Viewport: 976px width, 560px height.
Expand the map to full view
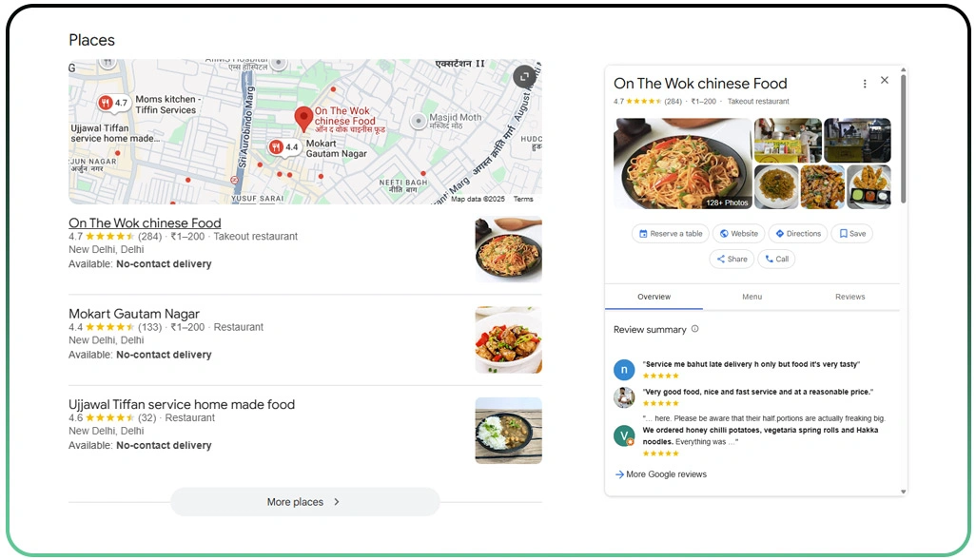coord(524,77)
